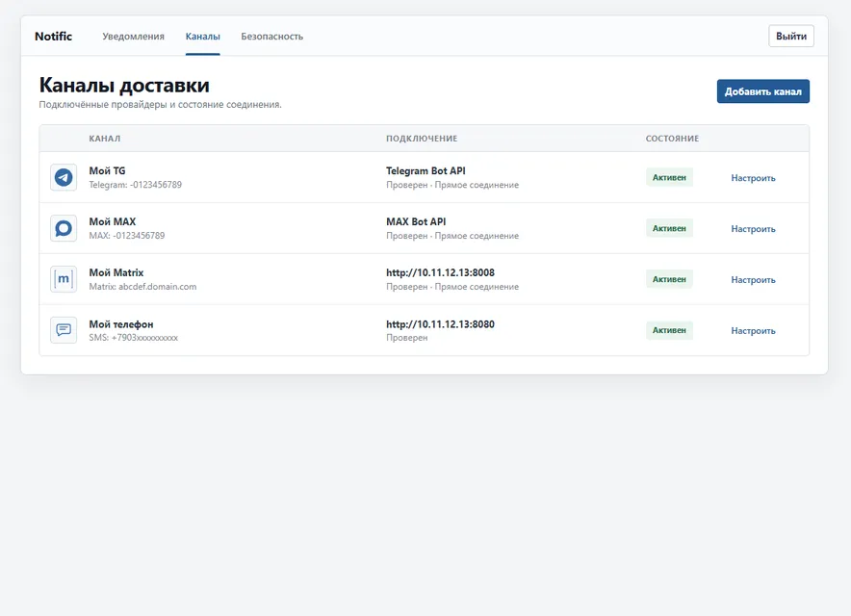Viewport: 851px width, 616px height.
Task: Configure Мой MAX via Настроить
Action: tap(754, 229)
